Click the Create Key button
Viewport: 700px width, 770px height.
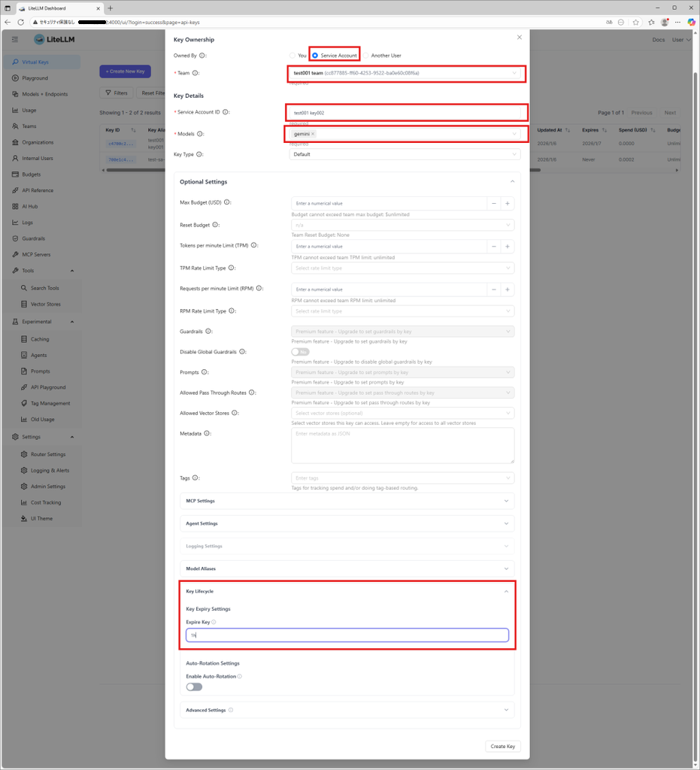click(x=502, y=747)
